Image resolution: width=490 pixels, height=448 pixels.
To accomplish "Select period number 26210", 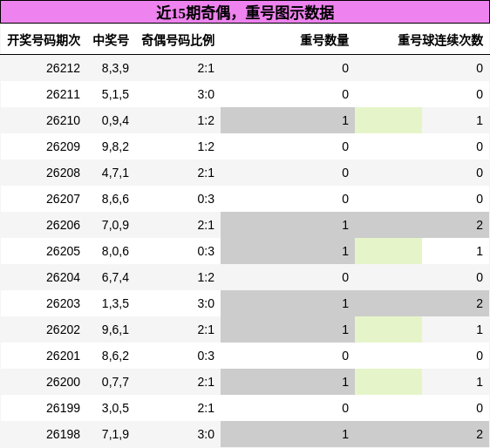I will pyautogui.click(x=63, y=120).
